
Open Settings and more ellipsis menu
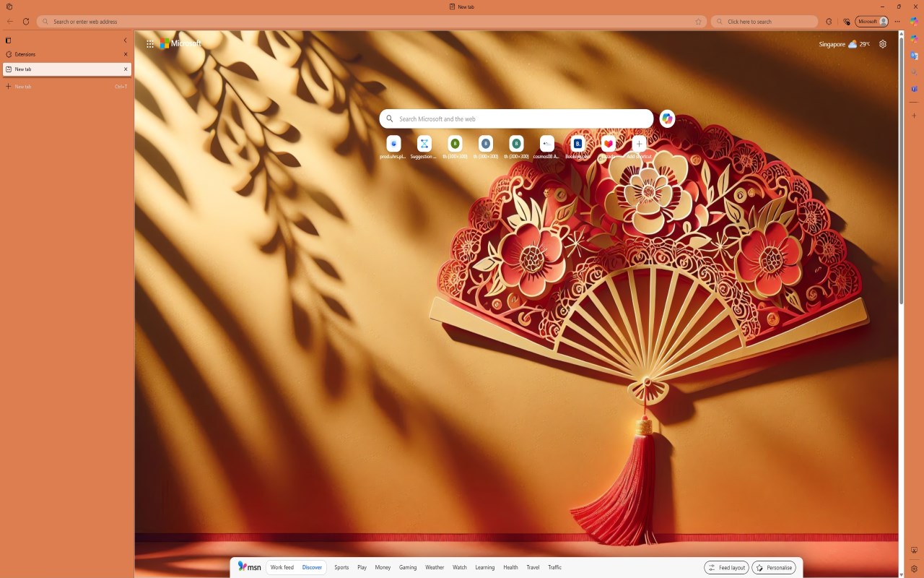click(898, 22)
